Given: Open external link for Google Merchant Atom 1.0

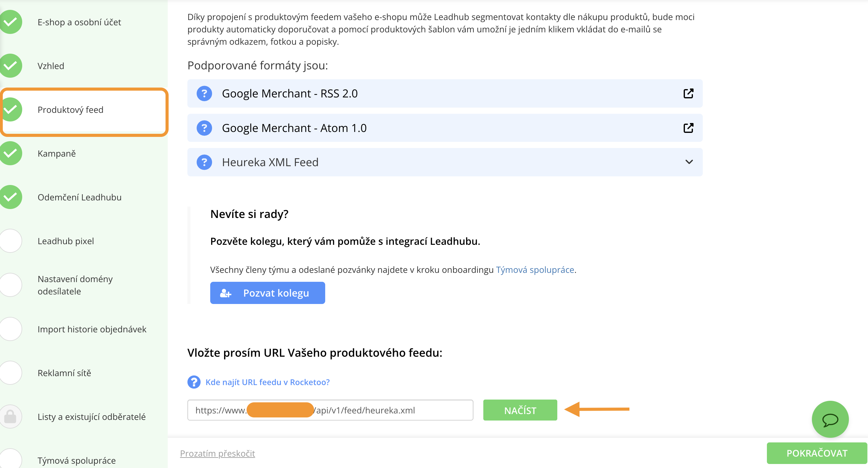Looking at the screenshot, I should pyautogui.click(x=688, y=128).
